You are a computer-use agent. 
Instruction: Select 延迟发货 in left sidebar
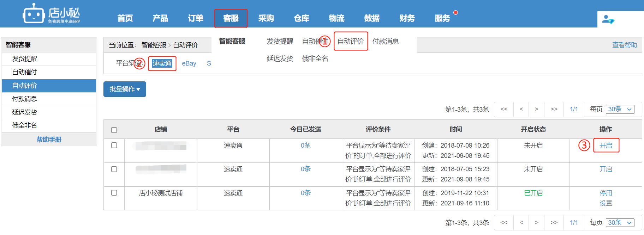point(25,112)
